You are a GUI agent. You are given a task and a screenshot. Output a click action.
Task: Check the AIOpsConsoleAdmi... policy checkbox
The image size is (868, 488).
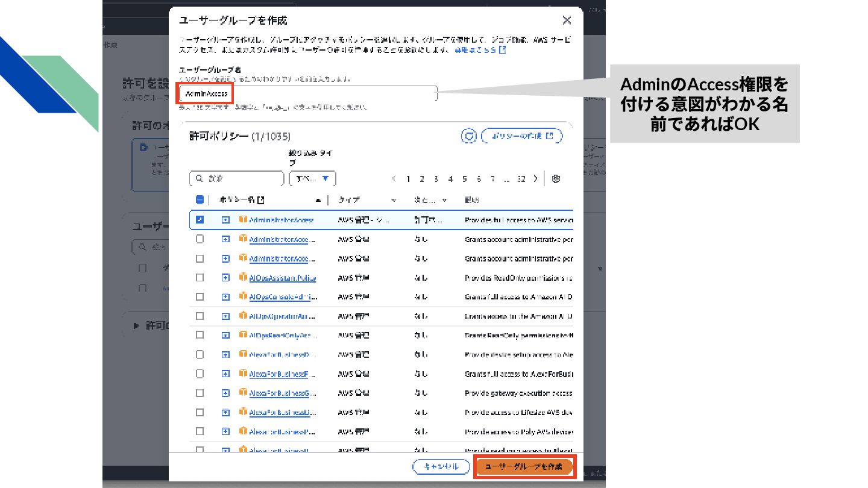click(200, 296)
